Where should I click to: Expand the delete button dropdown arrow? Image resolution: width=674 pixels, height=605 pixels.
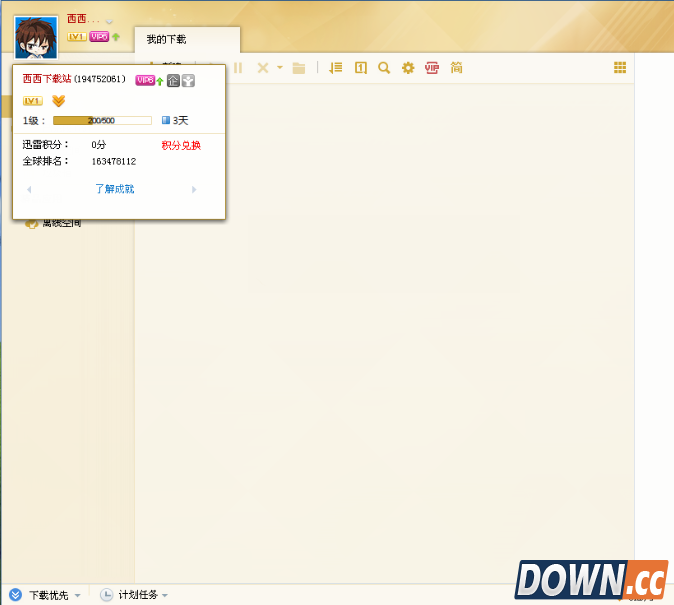tap(280, 68)
